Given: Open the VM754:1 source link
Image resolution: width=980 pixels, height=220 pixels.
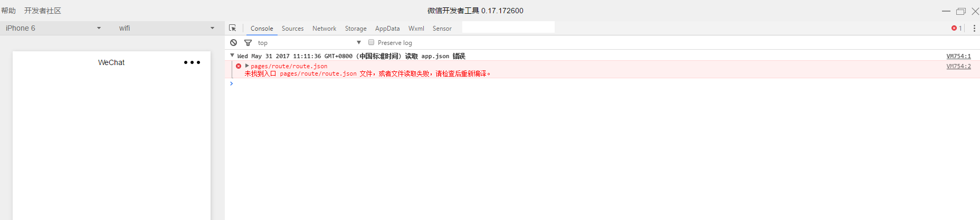Looking at the screenshot, I should point(958,56).
